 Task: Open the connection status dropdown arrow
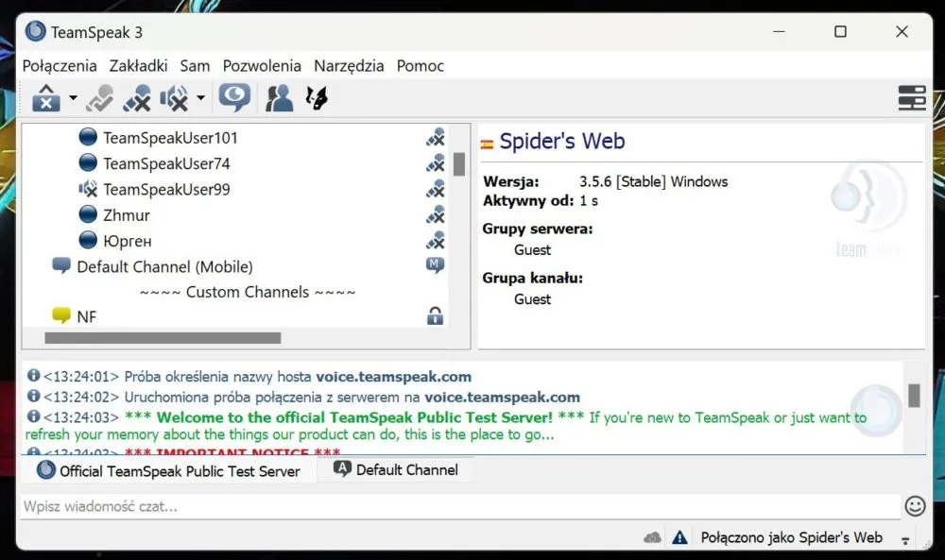[x=905, y=540]
